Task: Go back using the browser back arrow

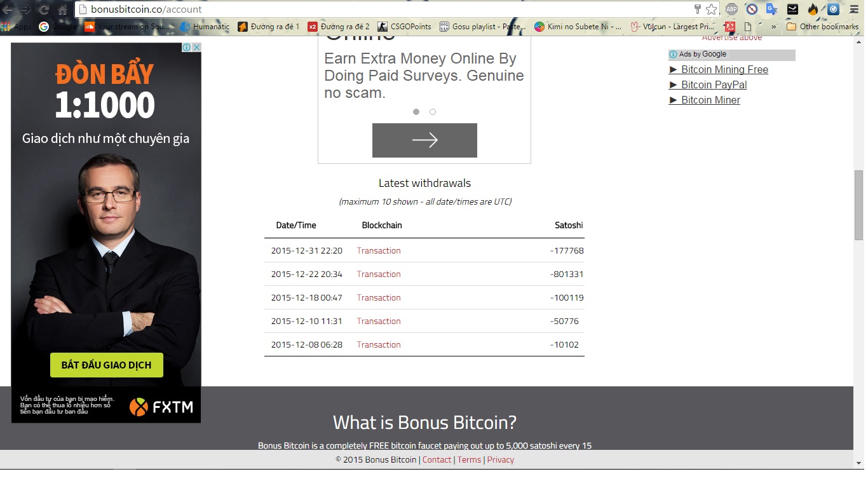Action: (8, 10)
